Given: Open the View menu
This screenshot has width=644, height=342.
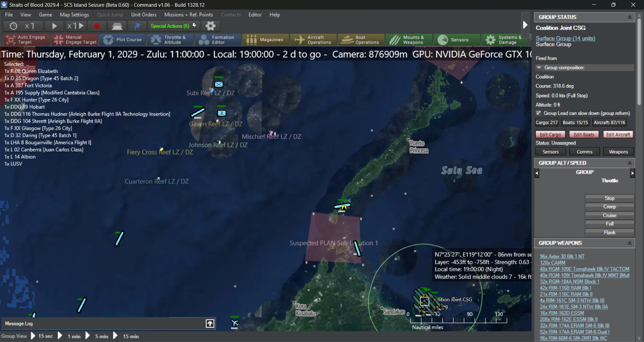Looking at the screenshot, I should pyautogui.click(x=25, y=15).
